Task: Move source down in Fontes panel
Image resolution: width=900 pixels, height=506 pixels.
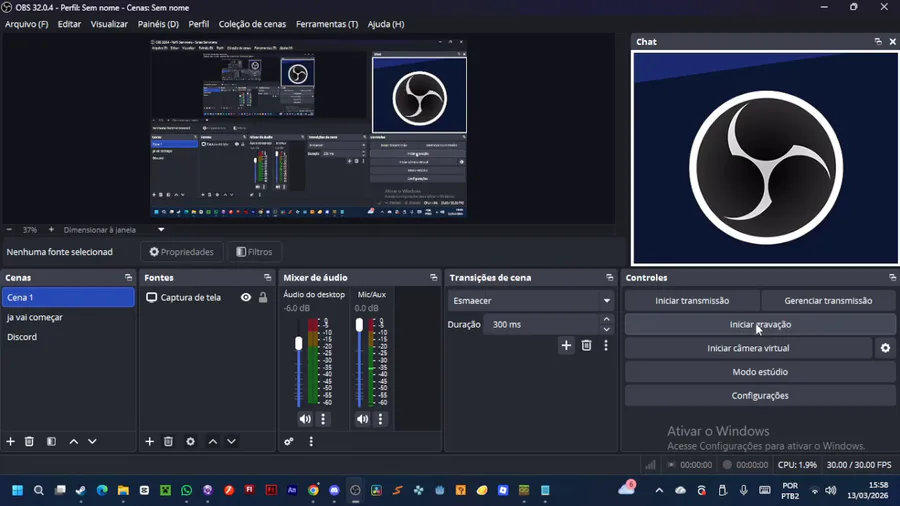Action: (231, 441)
